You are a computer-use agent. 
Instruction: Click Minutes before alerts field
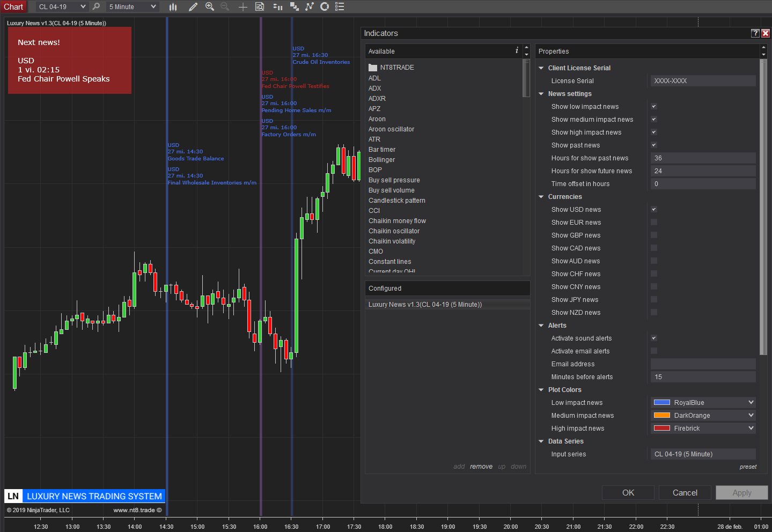703,377
